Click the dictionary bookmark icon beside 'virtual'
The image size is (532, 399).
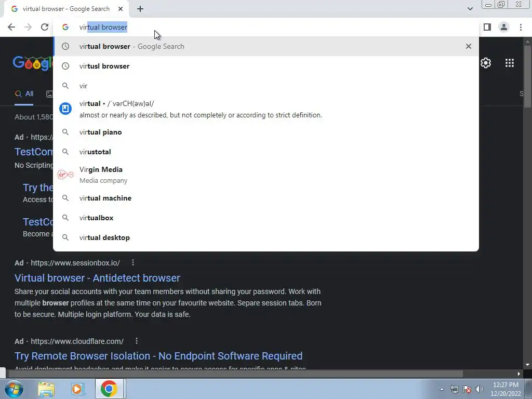coord(65,109)
